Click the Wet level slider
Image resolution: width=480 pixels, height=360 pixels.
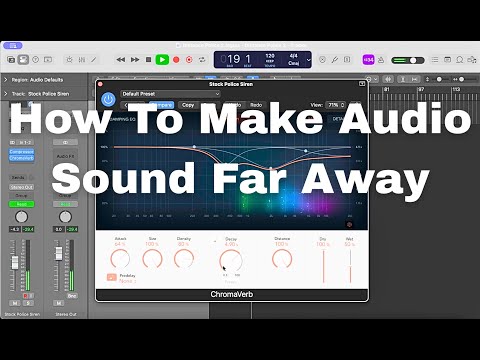[350, 266]
